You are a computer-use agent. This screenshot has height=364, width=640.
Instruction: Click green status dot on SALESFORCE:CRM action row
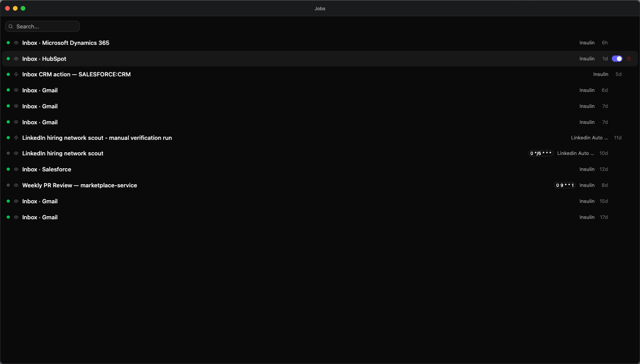tap(8, 74)
